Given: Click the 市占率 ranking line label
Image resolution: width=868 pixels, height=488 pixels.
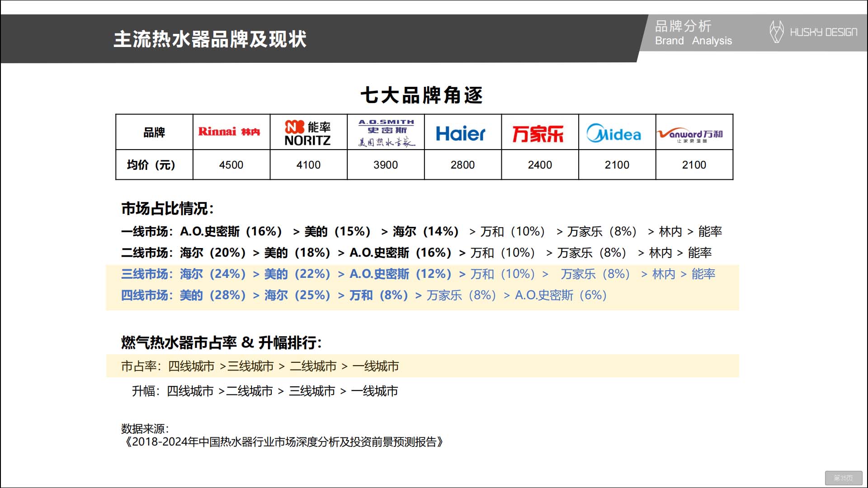Looking at the screenshot, I should pos(141,366).
